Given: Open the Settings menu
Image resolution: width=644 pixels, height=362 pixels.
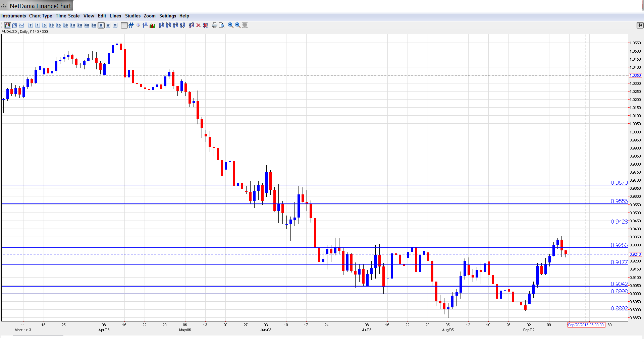Looking at the screenshot, I should [167, 16].
